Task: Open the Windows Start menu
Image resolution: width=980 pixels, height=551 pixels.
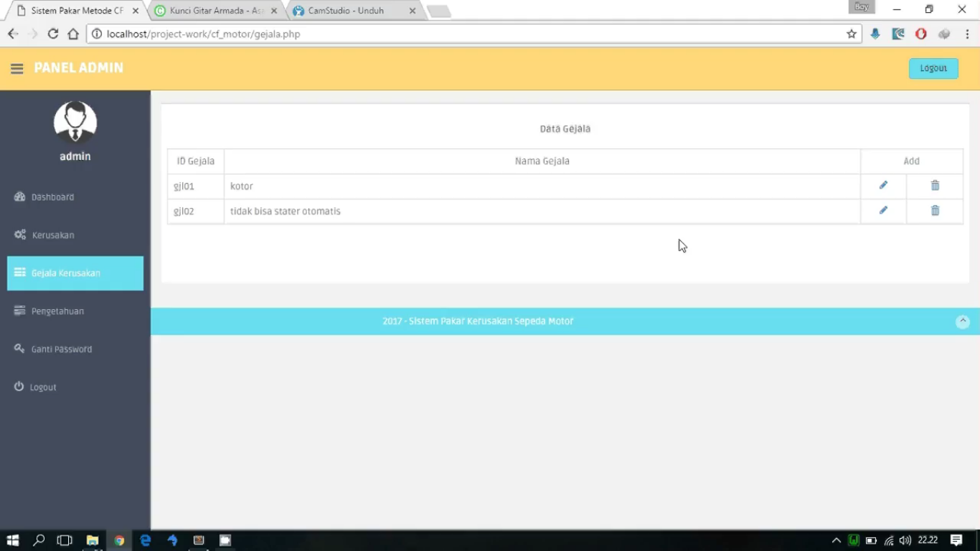Action: [x=12, y=540]
